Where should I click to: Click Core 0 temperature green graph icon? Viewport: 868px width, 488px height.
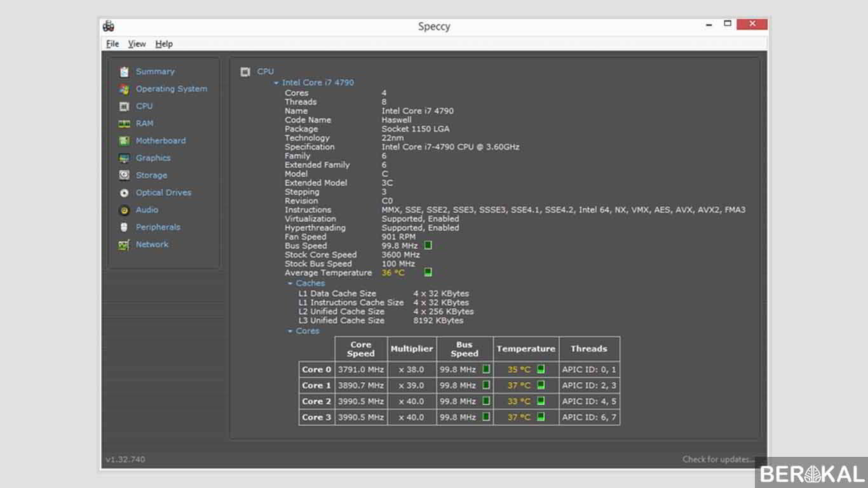click(x=541, y=369)
